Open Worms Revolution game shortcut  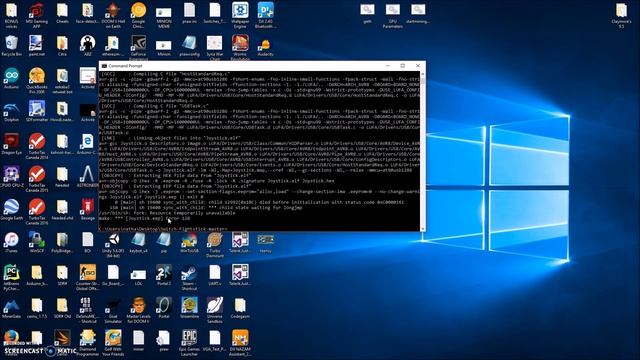240,48
